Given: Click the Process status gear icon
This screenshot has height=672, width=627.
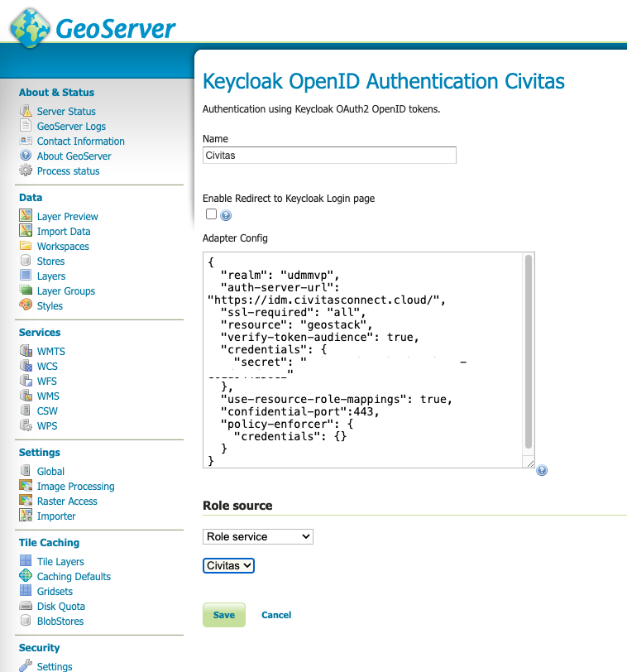Looking at the screenshot, I should [x=26, y=170].
